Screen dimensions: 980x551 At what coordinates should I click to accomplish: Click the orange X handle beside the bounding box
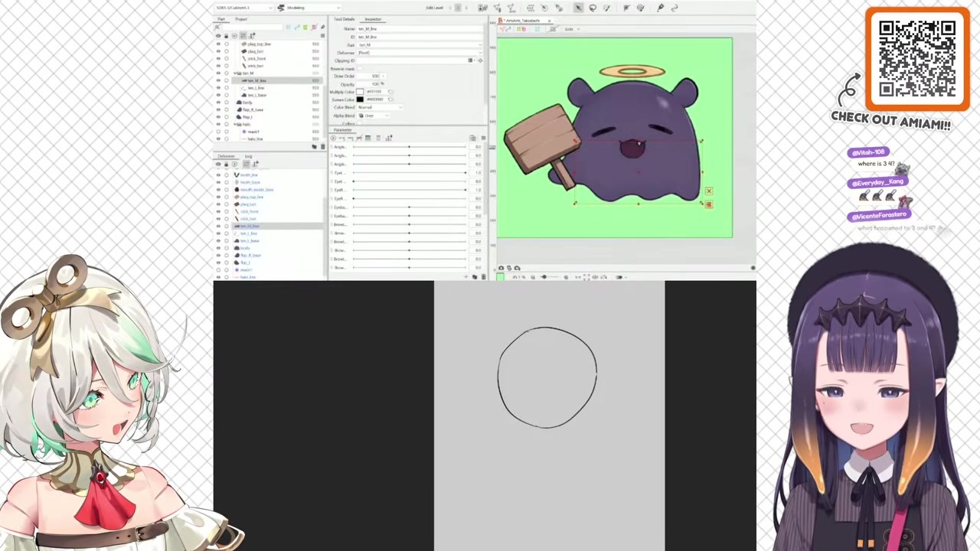click(709, 191)
